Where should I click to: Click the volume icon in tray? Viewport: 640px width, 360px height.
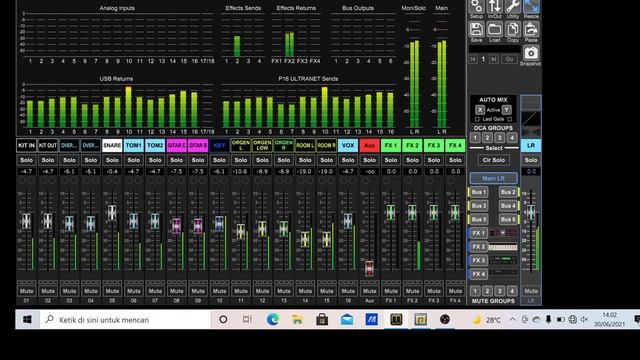coord(584,320)
